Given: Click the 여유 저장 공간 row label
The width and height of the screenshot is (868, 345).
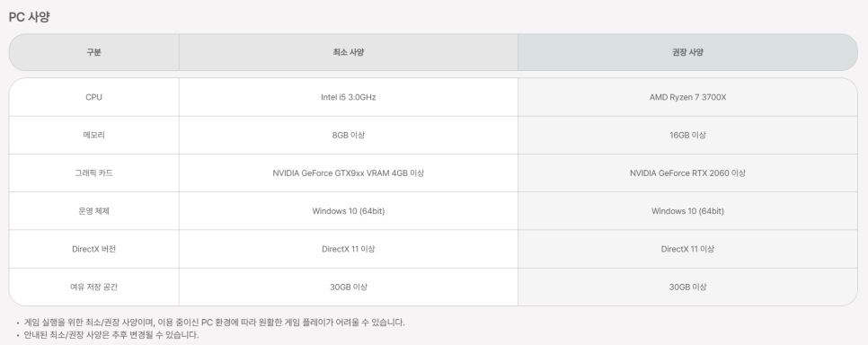Looking at the screenshot, I should [93, 287].
